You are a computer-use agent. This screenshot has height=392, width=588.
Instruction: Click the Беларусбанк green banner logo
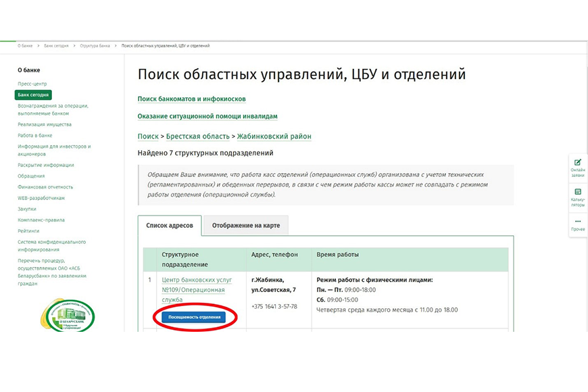point(68,316)
